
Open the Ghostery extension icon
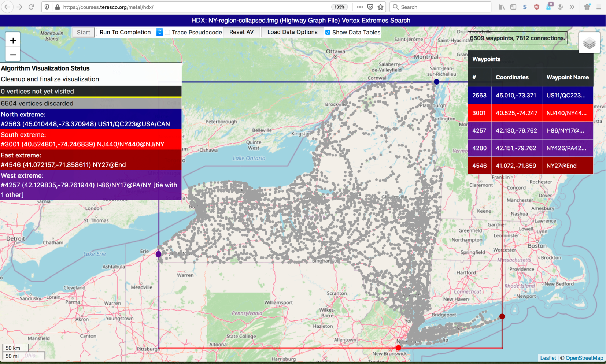pyautogui.click(x=548, y=7)
